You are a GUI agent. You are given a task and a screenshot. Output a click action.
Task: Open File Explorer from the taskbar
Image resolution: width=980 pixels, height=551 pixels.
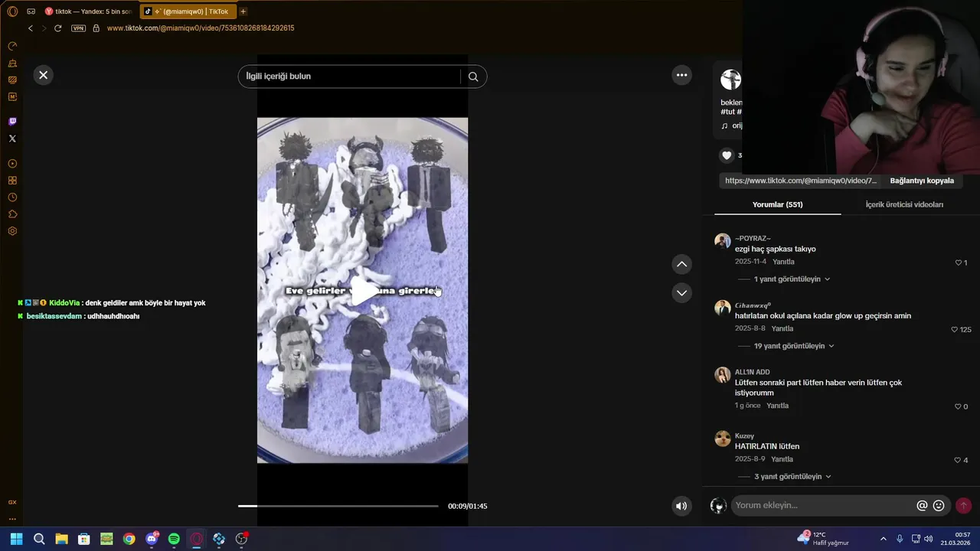point(61,539)
